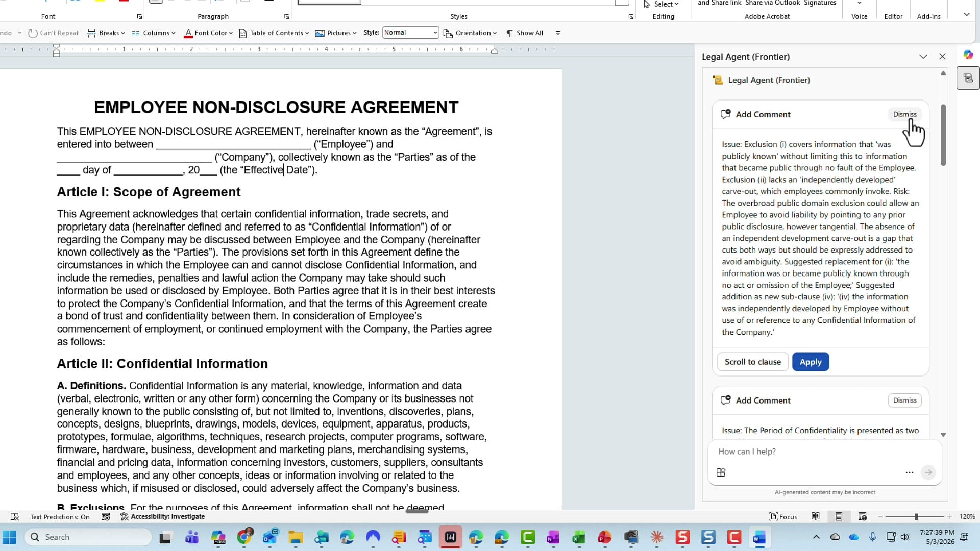Dismiss the first Add Comment suggestion
Viewport: 980px width, 551px height.
[904, 114]
